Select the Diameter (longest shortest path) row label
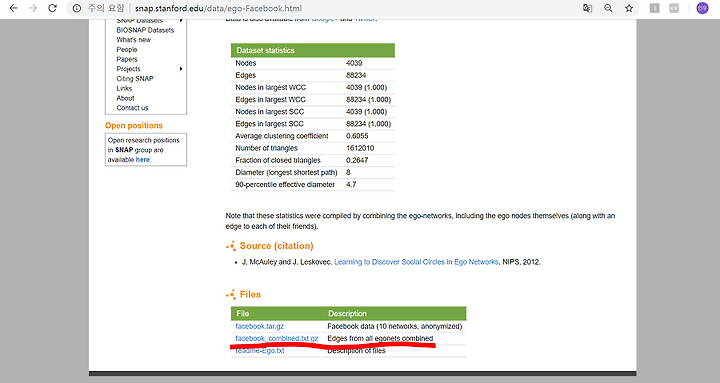 (286, 172)
